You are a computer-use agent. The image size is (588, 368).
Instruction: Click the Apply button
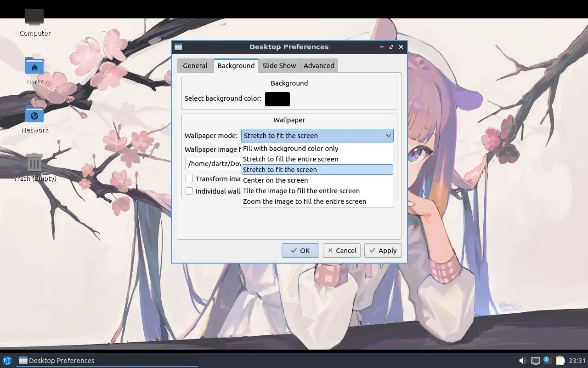click(383, 251)
